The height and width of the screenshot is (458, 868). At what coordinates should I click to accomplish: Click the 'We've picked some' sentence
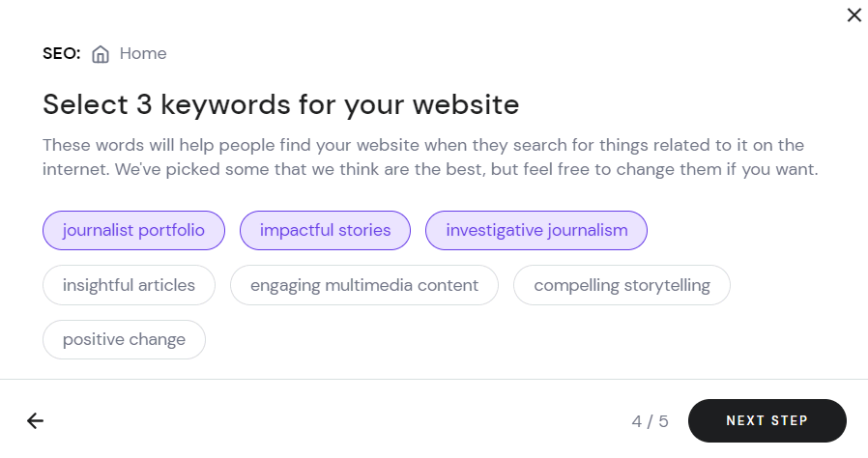tap(466, 169)
